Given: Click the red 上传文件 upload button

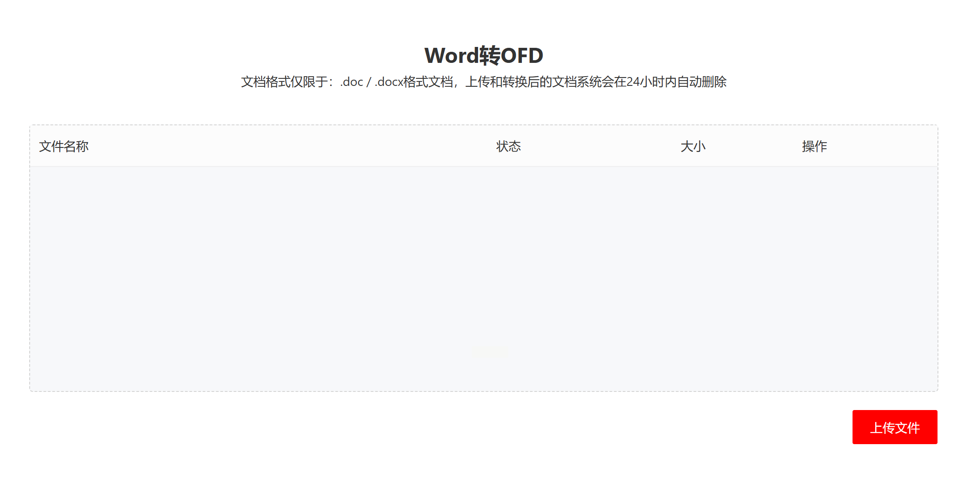Looking at the screenshot, I should click(x=894, y=427).
